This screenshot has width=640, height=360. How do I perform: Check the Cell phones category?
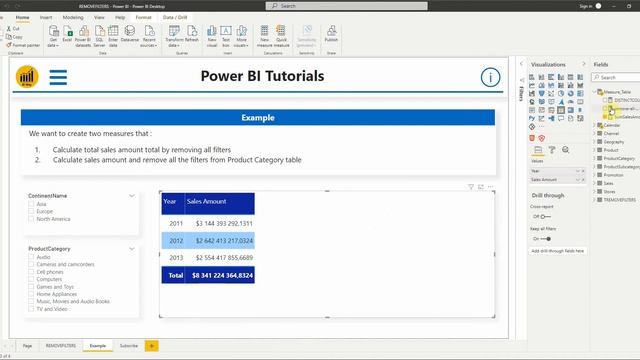31,271
